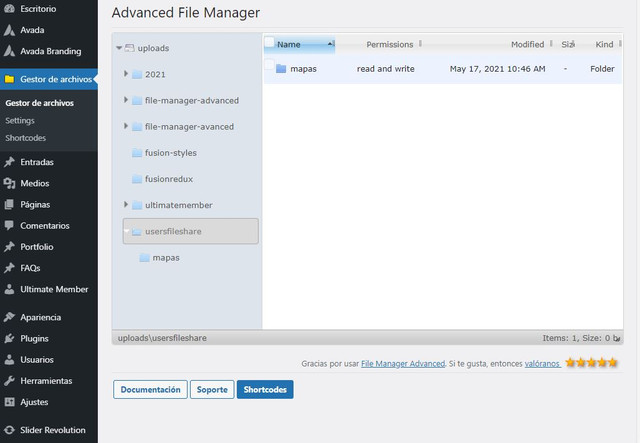
Task: Click the fusionredux folder icon
Action: point(137,179)
